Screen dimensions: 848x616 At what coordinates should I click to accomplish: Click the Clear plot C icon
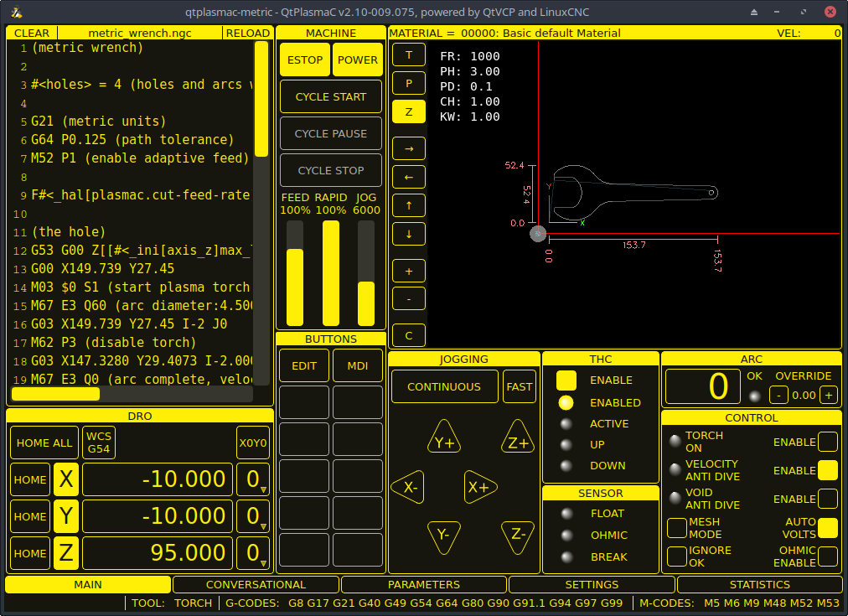coord(408,334)
